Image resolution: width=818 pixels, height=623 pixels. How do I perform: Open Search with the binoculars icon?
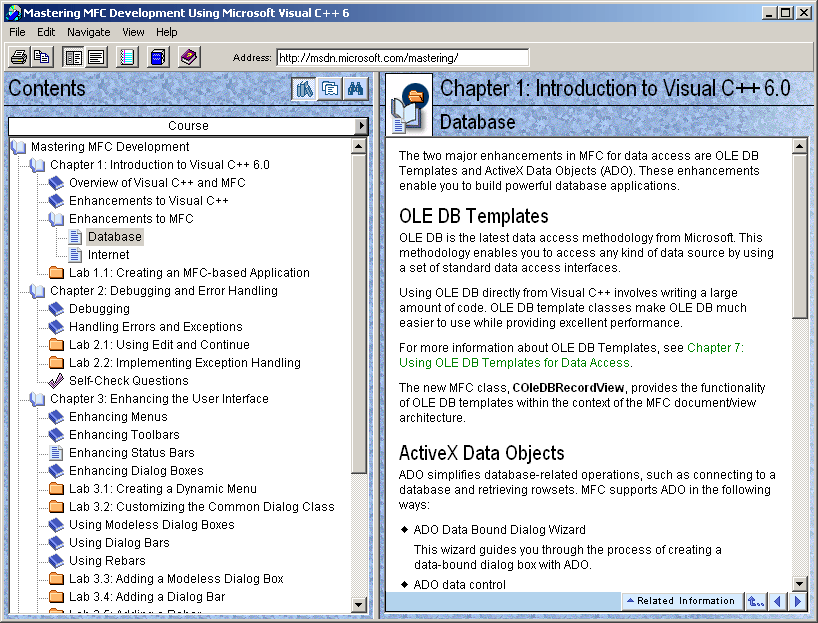pos(356,89)
